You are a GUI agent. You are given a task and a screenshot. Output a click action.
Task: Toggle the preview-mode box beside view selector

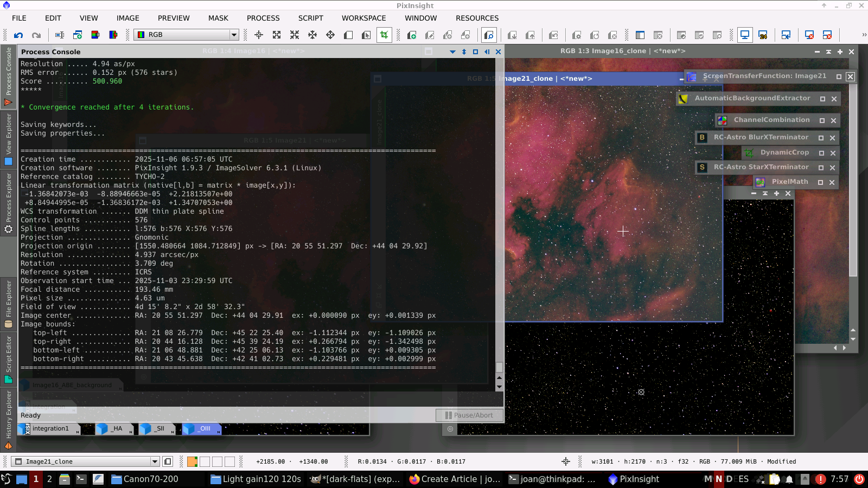tap(168, 462)
